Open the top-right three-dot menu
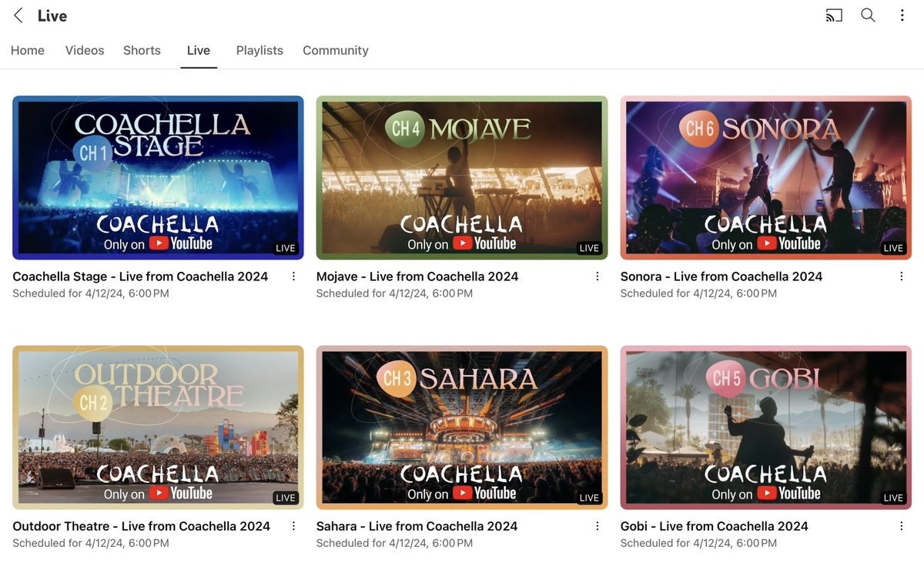This screenshot has height=563, width=924. pos(902,15)
